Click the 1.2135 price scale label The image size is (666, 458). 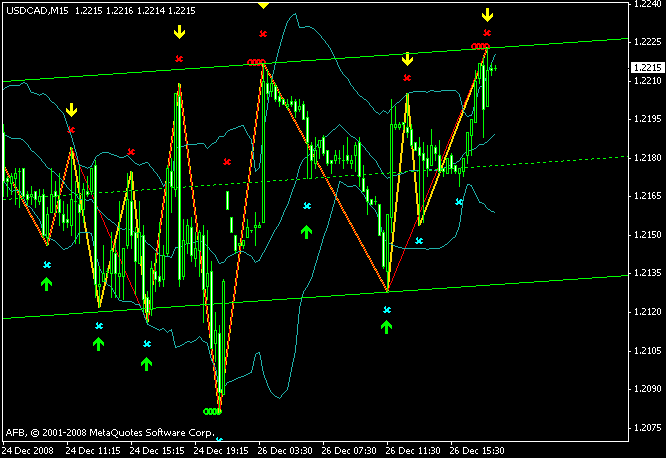point(647,273)
